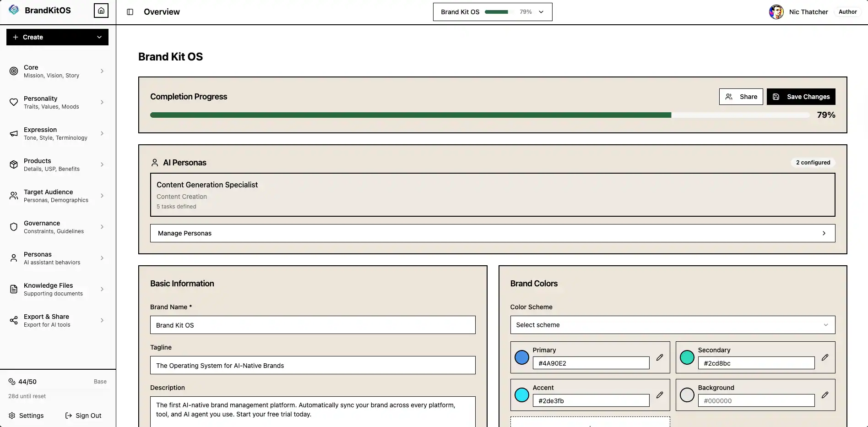Click the Primary color swatch circle
The image size is (868, 427).
[521, 357]
